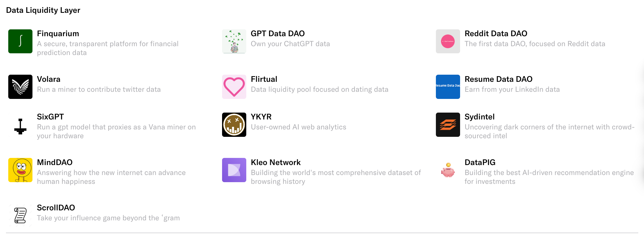Click the purple Kleo Network icon

coord(234,170)
